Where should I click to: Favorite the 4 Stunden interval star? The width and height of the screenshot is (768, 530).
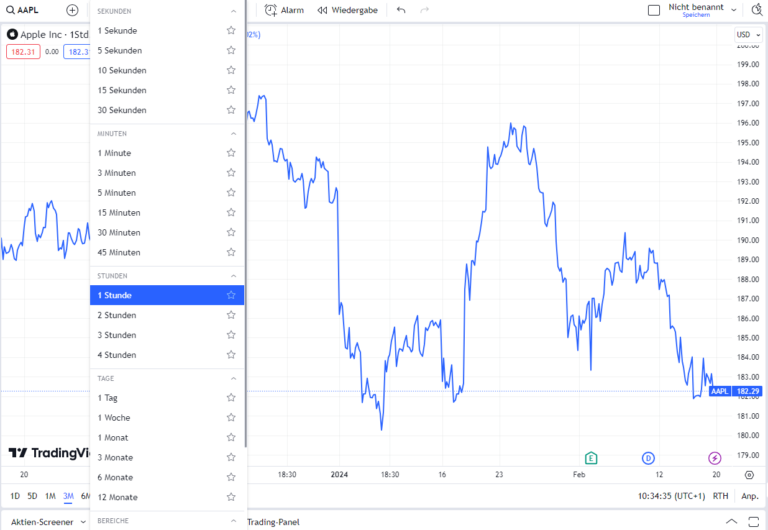coord(231,355)
